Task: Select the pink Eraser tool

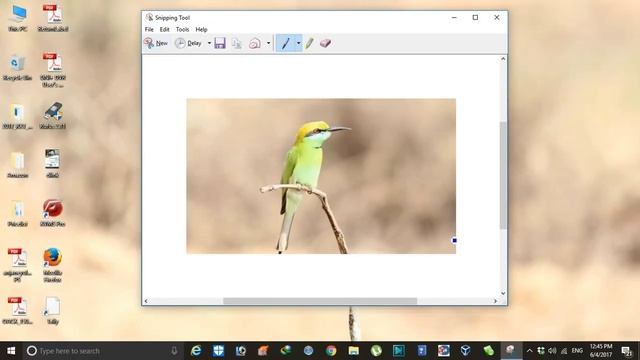Action: [325, 43]
